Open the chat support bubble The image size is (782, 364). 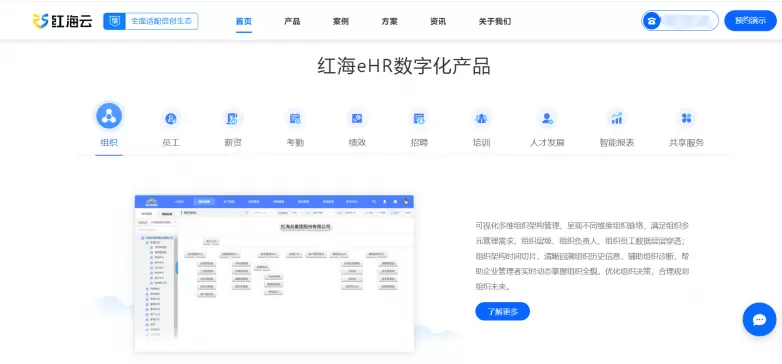[x=759, y=319]
